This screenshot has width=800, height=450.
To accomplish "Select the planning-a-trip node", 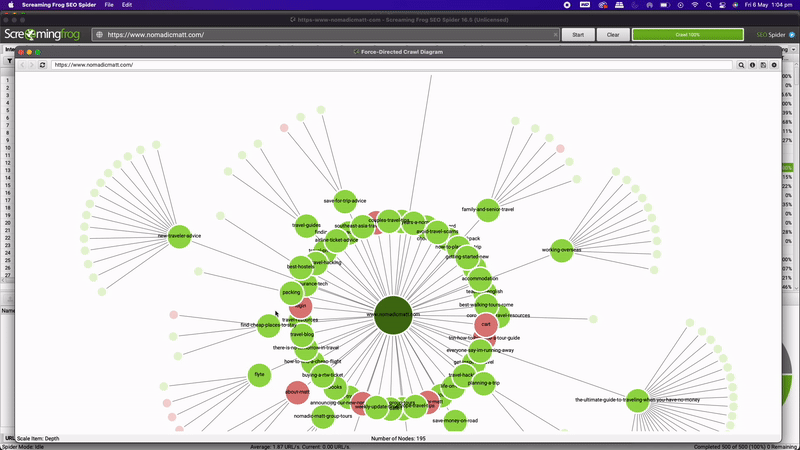I will (x=484, y=383).
